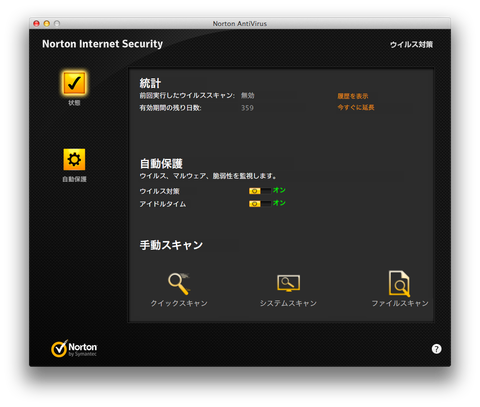
Task: Click the Norton Internet Security title
Action: [x=102, y=44]
